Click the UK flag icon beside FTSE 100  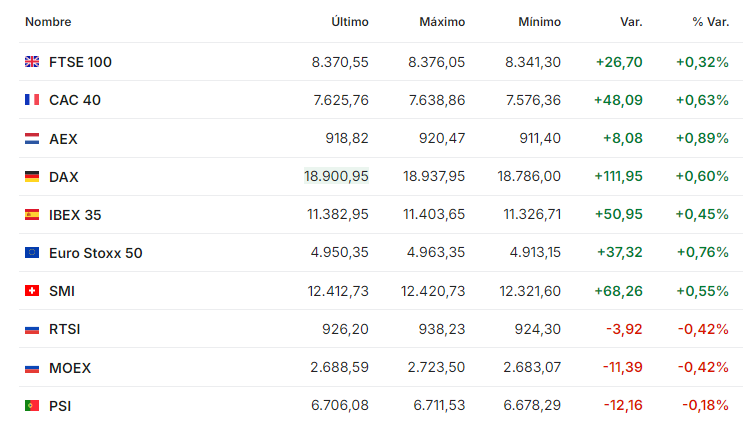tap(32, 62)
